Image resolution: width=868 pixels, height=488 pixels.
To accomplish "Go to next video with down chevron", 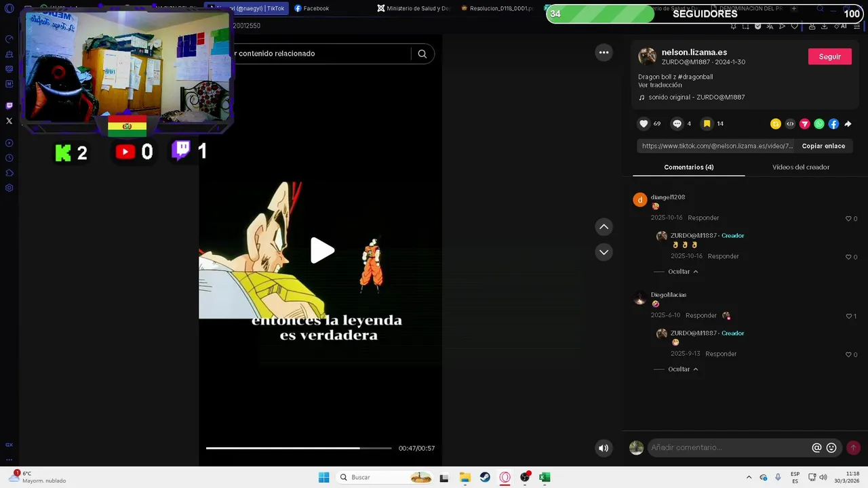I will point(604,252).
